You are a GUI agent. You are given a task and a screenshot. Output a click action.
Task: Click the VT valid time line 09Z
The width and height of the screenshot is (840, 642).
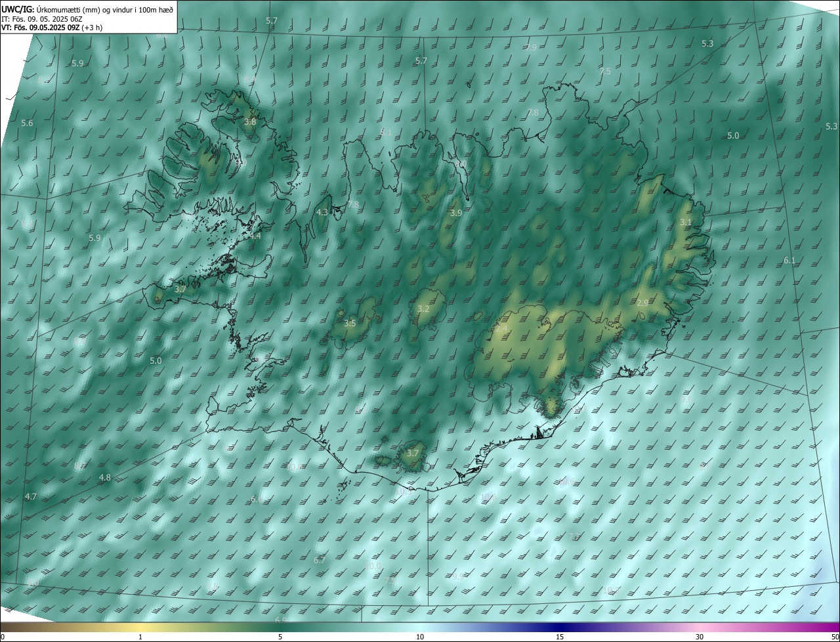point(52,28)
